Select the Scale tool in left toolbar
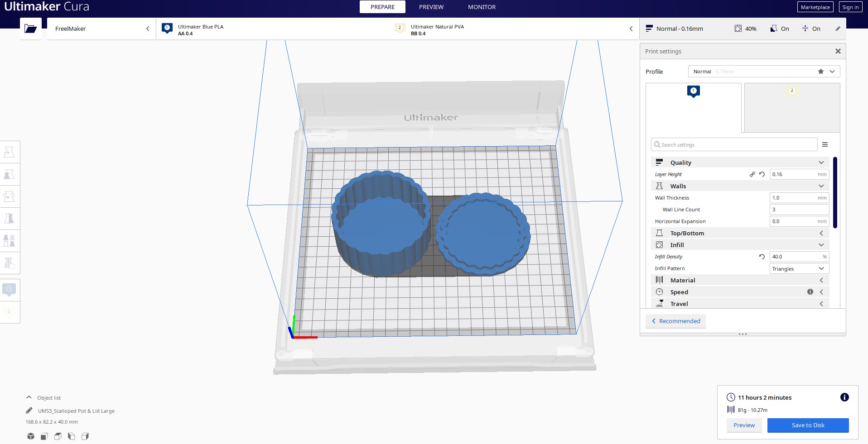The height and width of the screenshot is (444, 868). pos(10,174)
